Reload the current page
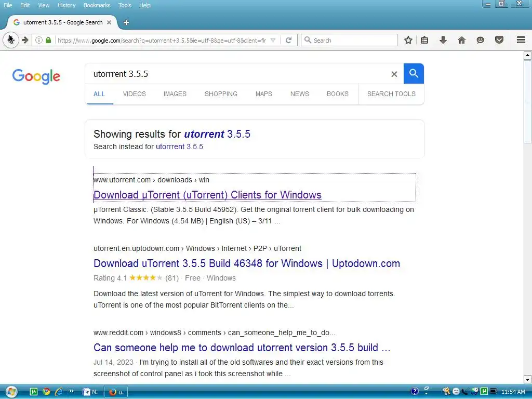This screenshot has width=532, height=399. click(289, 41)
